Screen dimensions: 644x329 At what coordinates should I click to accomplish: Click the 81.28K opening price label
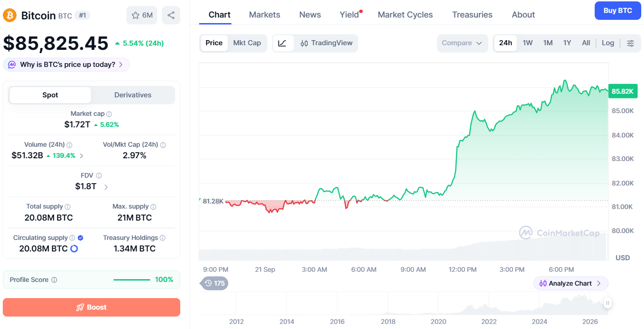click(213, 201)
